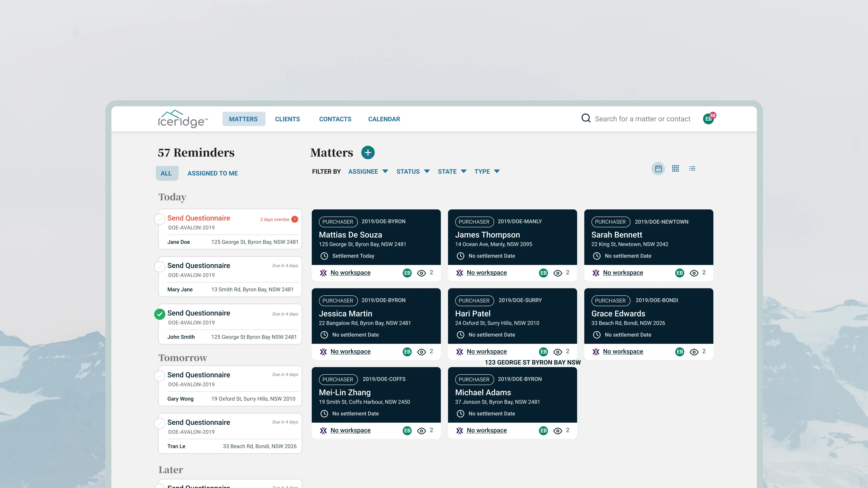Open the EB user avatar with 88 badge
The height and width of the screenshot is (488, 868).
[x=709, y=119]
